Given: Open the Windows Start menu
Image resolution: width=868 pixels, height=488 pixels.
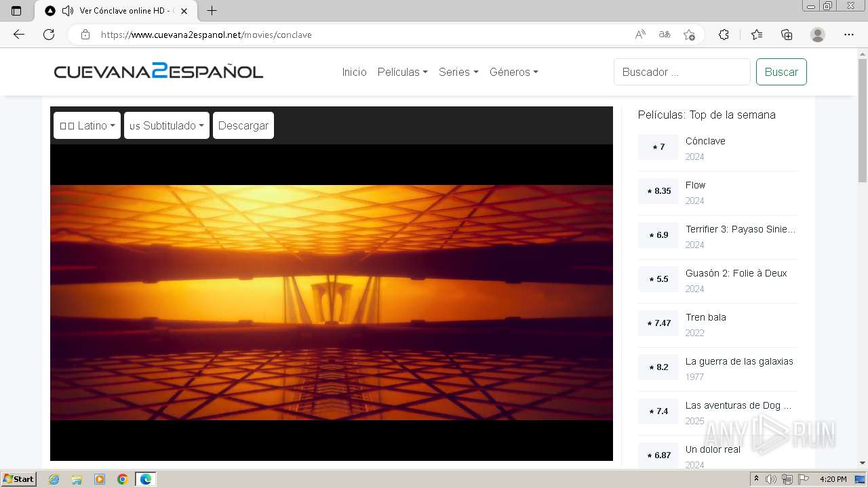Looking at the screenshot, I should pos(18,479).
